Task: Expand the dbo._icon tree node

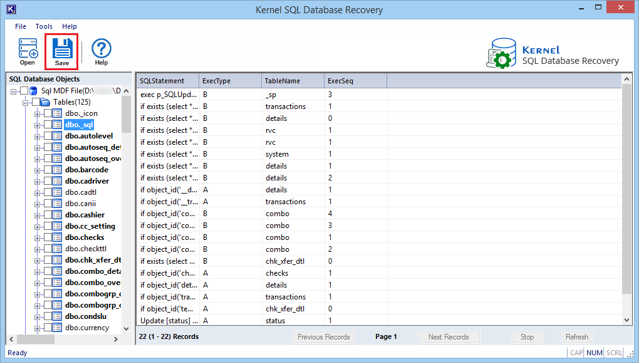Action: point(38,114)
